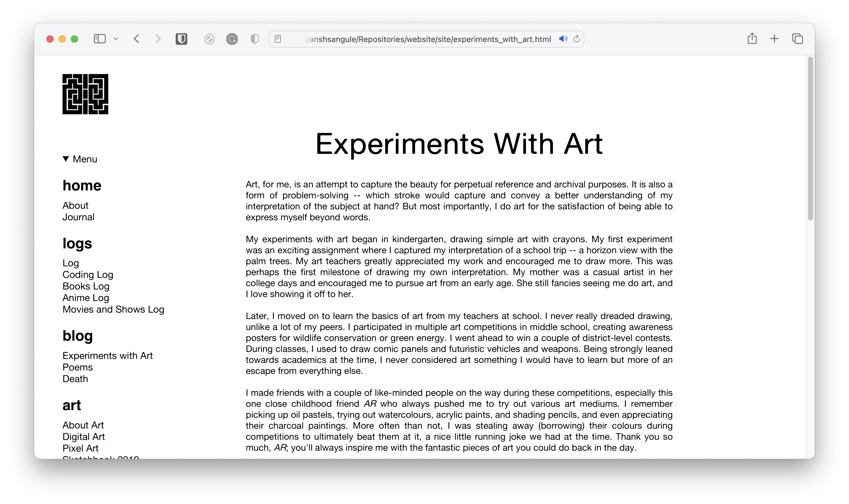Show the tab overview icon
This screenshot has width=849, height=504.
coord(797,39)
